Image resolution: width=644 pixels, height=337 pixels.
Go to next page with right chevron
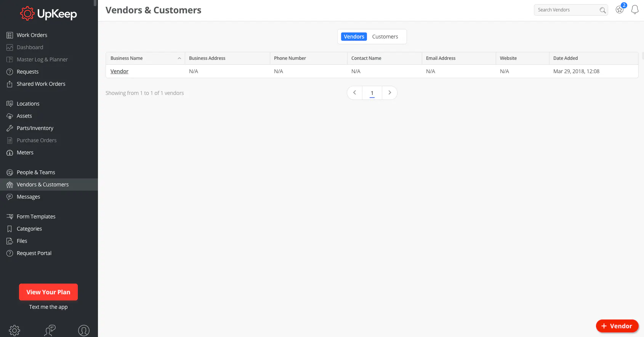[389, 93]
